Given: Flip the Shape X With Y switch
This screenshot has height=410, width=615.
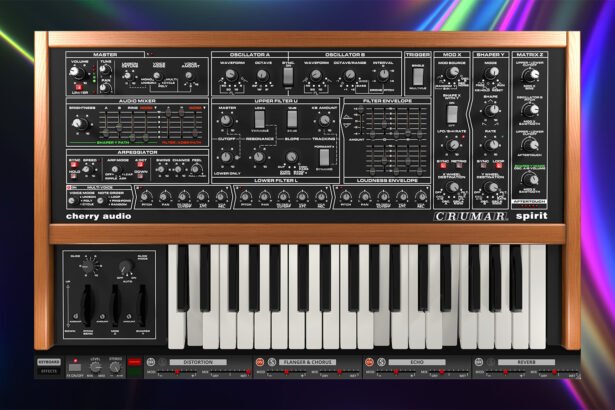Looking at the screenshot, I should click(452, 115).
